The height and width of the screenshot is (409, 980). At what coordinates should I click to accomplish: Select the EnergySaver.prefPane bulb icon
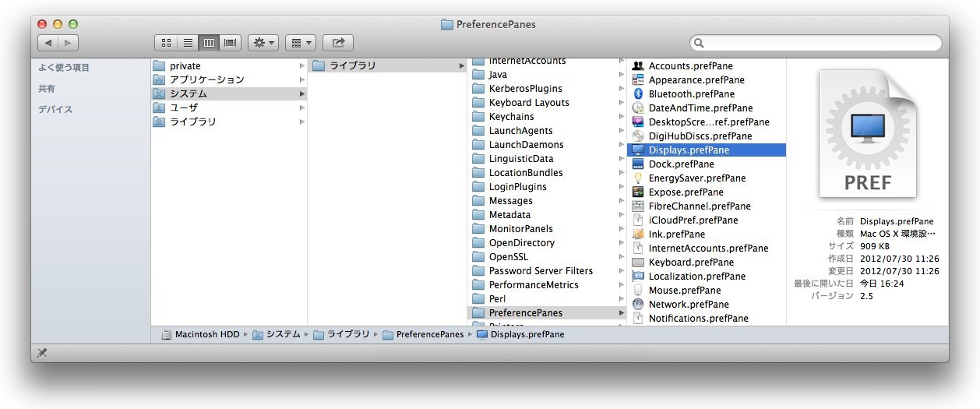[x=638, y=178]
